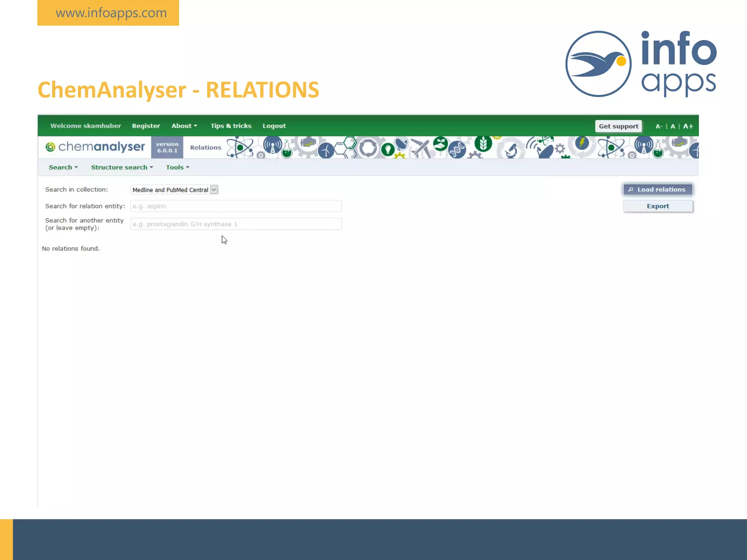Viewport: 747px width, 560px height.
Task: Click the Register link
Action: (146, 126)
